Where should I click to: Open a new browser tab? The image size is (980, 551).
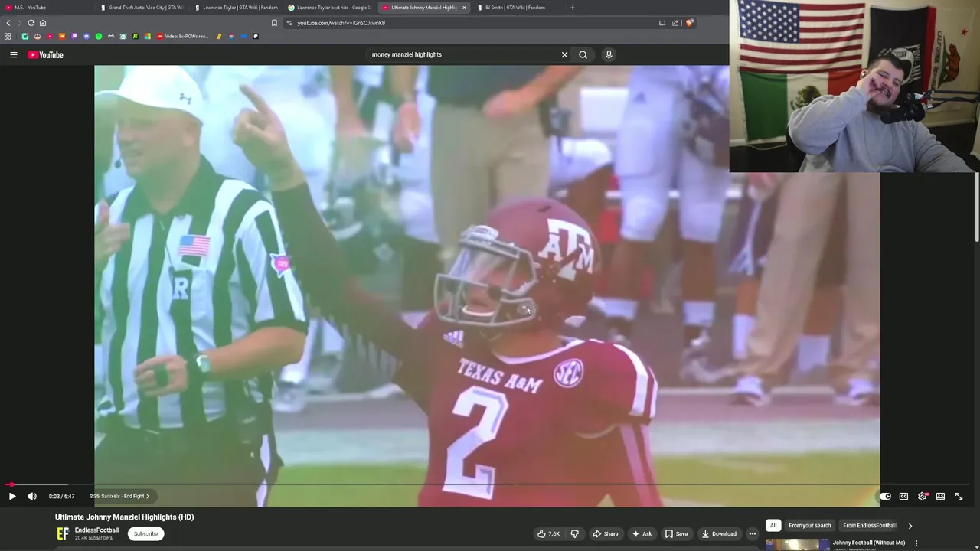(572, 8)
